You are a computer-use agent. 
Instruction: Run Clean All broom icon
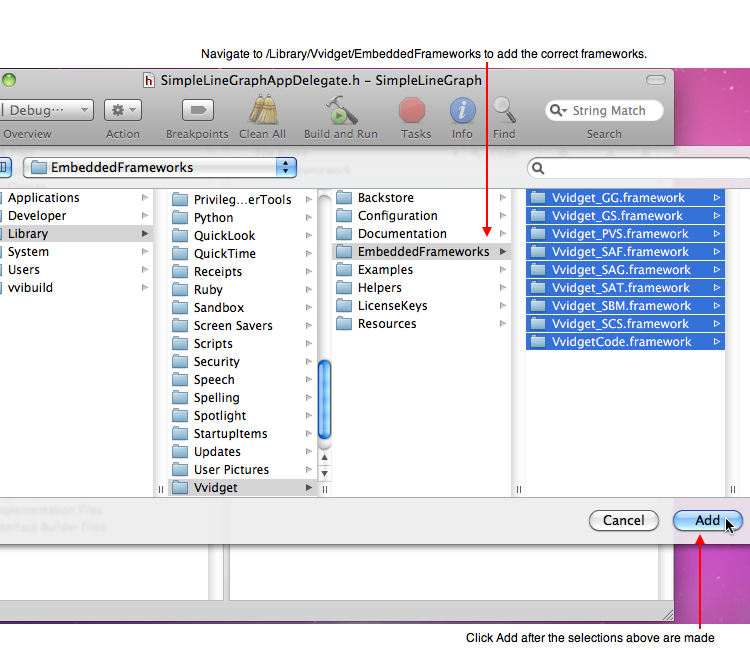tap(263, 110)
